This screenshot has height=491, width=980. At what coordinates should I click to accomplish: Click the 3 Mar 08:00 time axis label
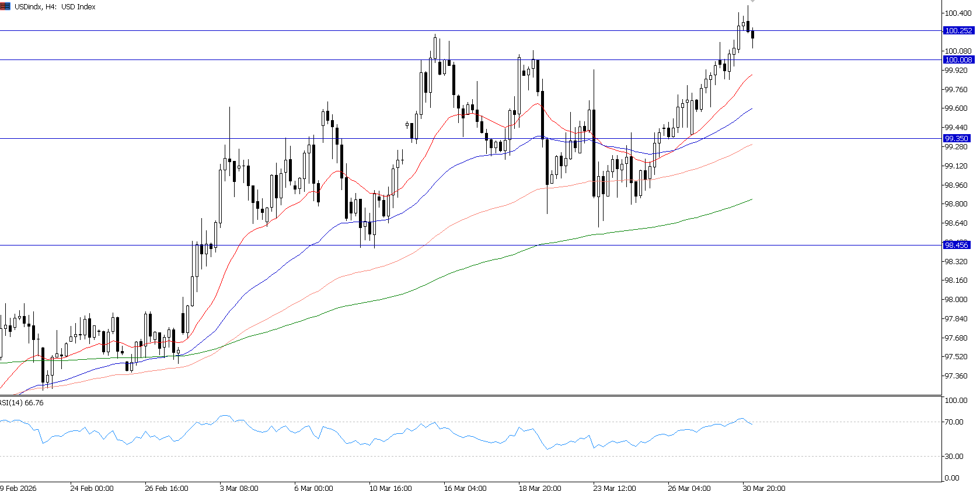(239, 488)
